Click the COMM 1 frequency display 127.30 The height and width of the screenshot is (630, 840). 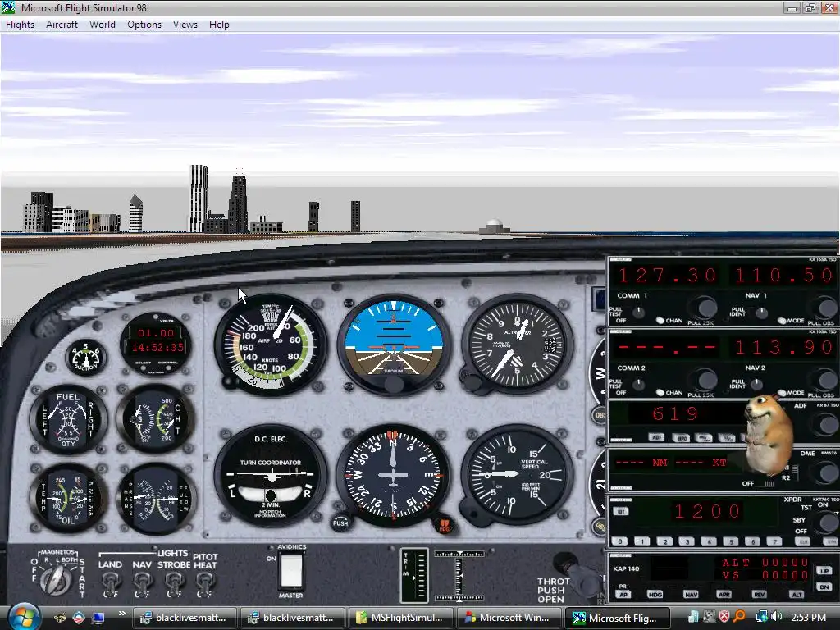(x=667, y=276)
